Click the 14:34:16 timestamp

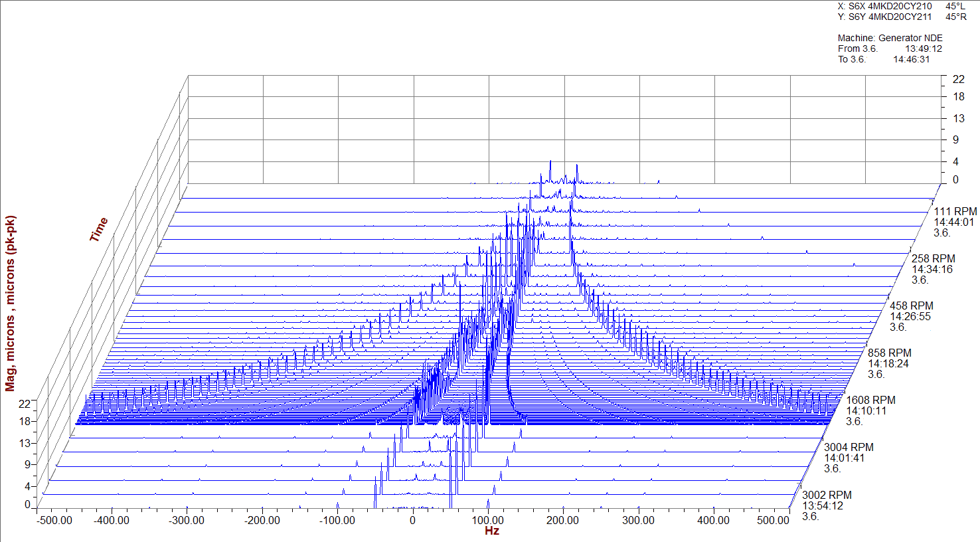pos(932,269)
